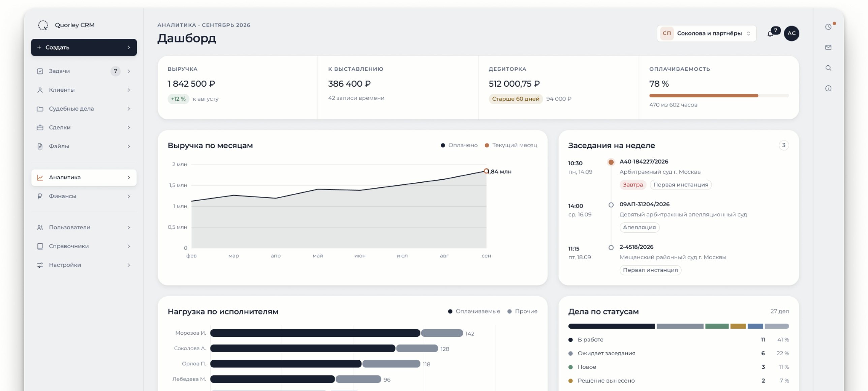This screenshot has height=391, width=868.
Task: Click the dark В работе status bar segment
Action: (x=612, y=326)
